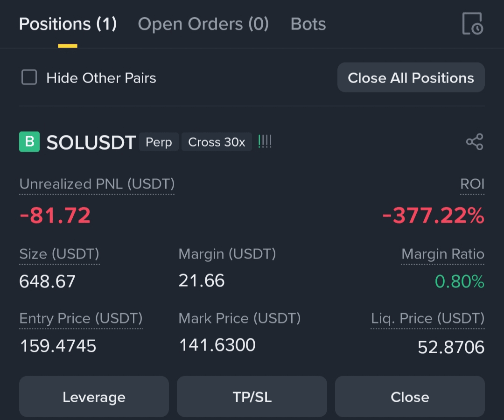Tap the Entry Price (USDT) label
The image size is (504, 420).
[x=81, y=319]
